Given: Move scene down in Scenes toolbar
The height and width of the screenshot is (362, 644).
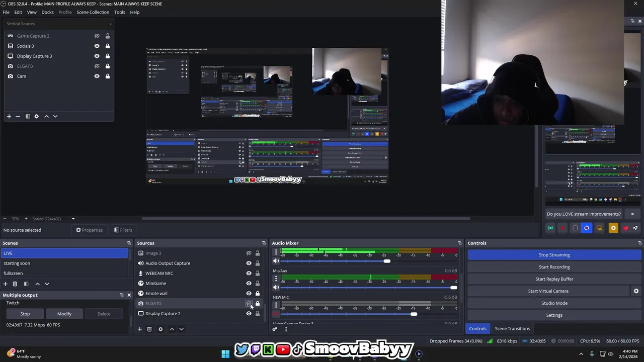Looking at the screenshot, I should 47,284.
